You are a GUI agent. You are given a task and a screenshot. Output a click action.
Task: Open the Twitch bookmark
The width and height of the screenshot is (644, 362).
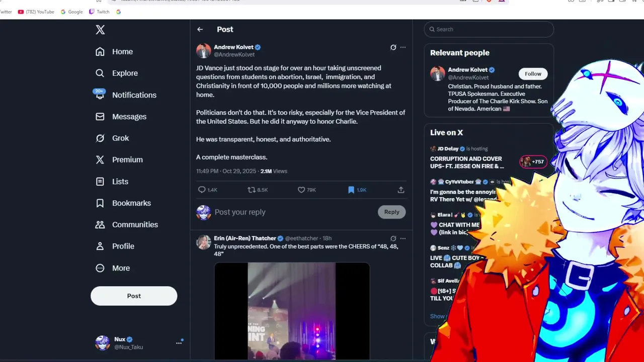click(99, 12)
